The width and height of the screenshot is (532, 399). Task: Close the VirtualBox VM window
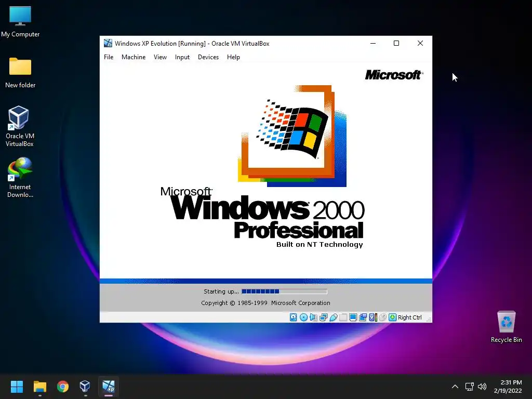pyautogui.click(x=420, y=43)
